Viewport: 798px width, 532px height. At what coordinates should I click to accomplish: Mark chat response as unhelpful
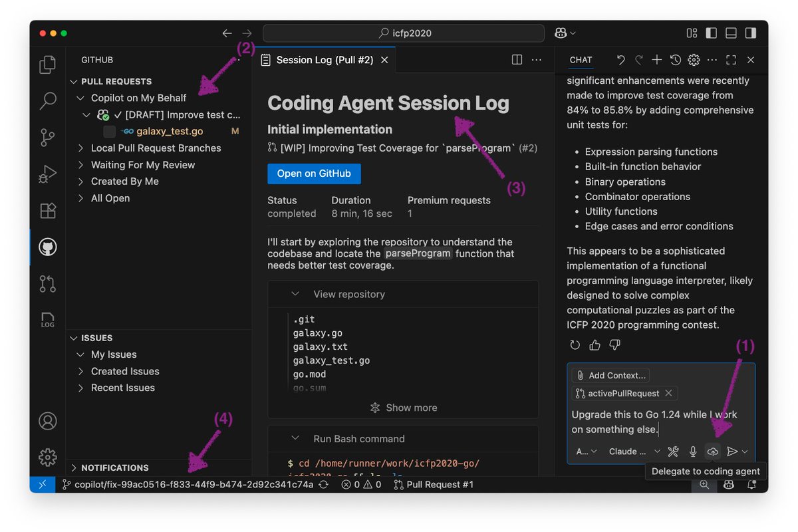pyautogui.click(x=615, y=344)
